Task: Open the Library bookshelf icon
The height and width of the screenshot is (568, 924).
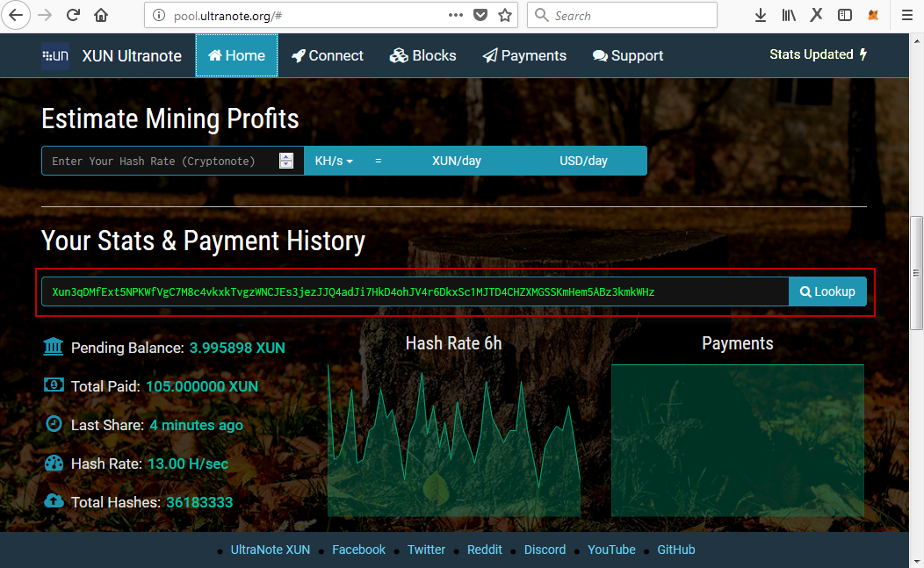Action: pos(789,15)
